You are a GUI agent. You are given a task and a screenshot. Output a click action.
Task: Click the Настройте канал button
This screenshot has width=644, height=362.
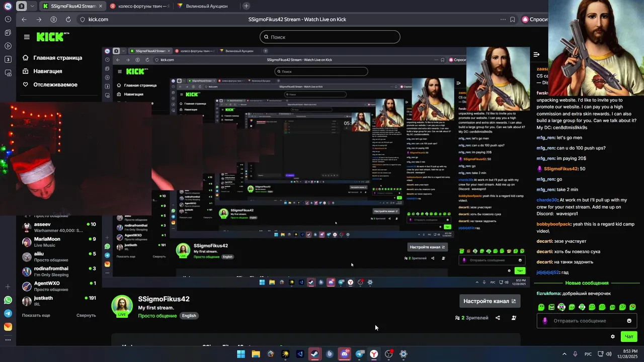(490, 301)
